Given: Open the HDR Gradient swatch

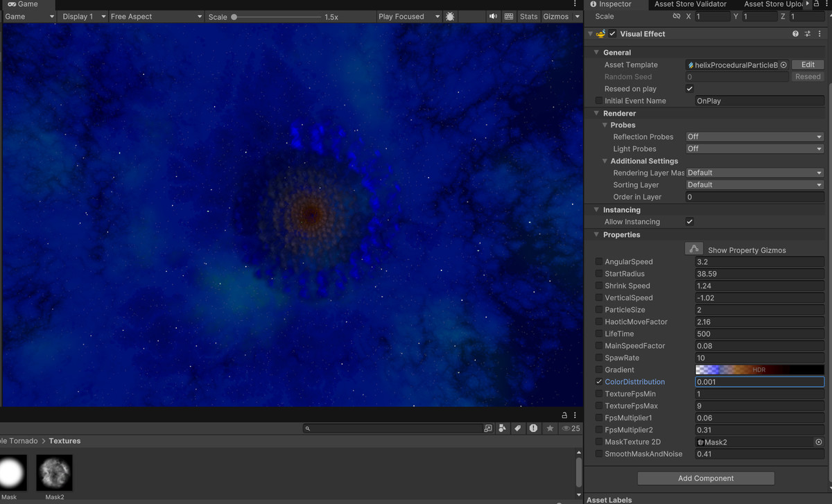Looking at the screenshot, I should tap(760, 370).
